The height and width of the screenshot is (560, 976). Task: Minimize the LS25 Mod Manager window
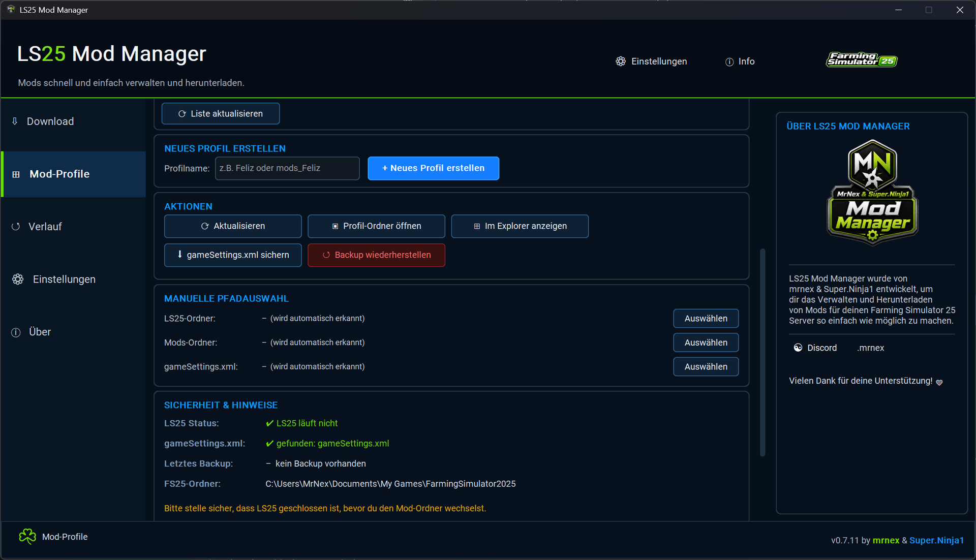(x=899, y=10)
